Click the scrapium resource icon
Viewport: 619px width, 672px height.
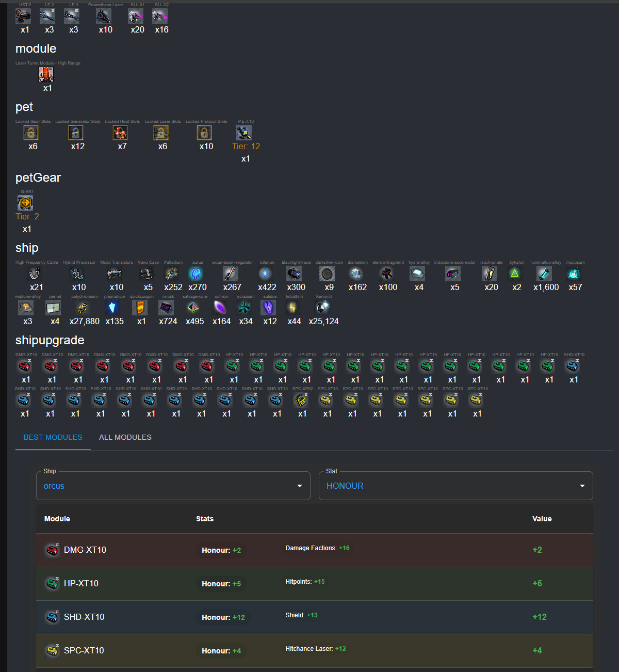tap(244, 308)
